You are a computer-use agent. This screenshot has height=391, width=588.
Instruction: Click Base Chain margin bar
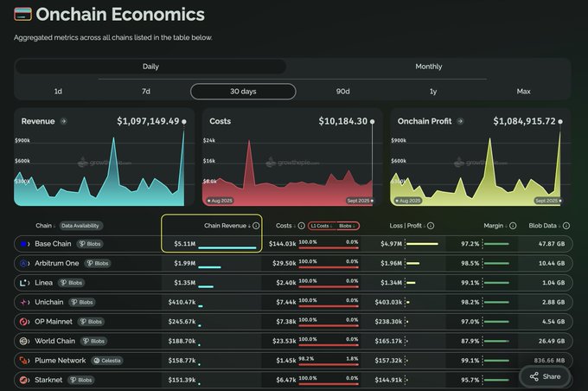click(496, 244)
